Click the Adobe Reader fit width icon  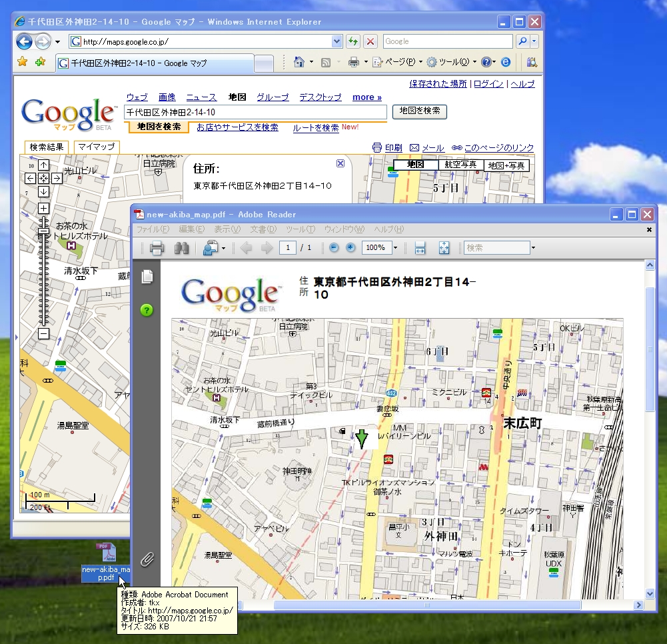tap(420, 248)
